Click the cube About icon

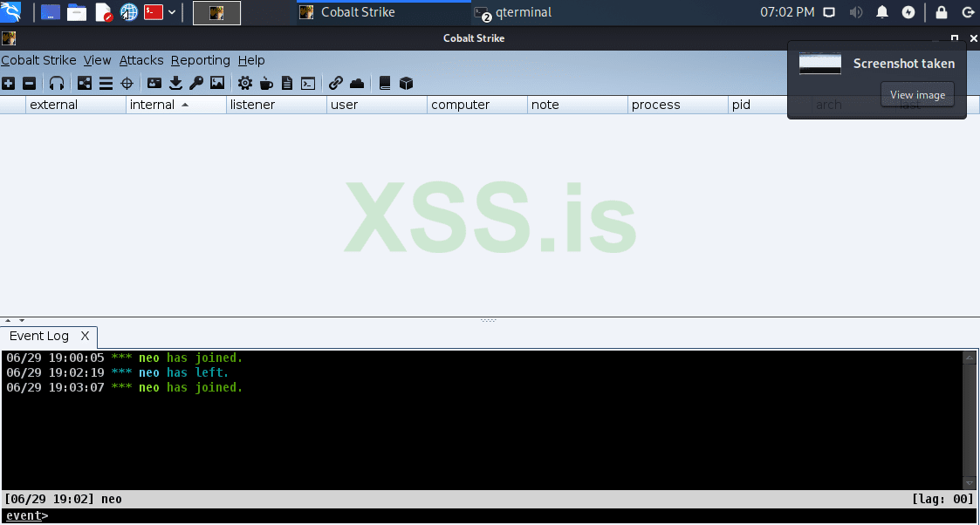tap(407, 83)
